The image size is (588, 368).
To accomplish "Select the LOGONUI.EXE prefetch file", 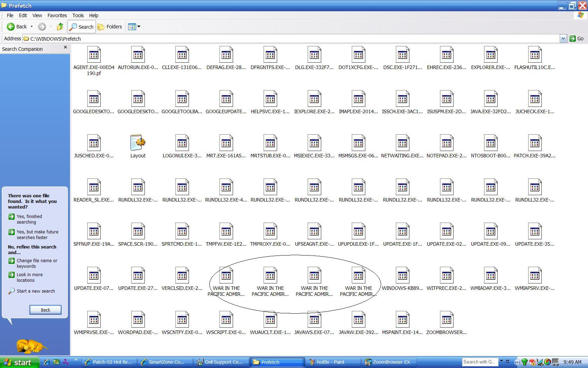I will tap(182, 147).
